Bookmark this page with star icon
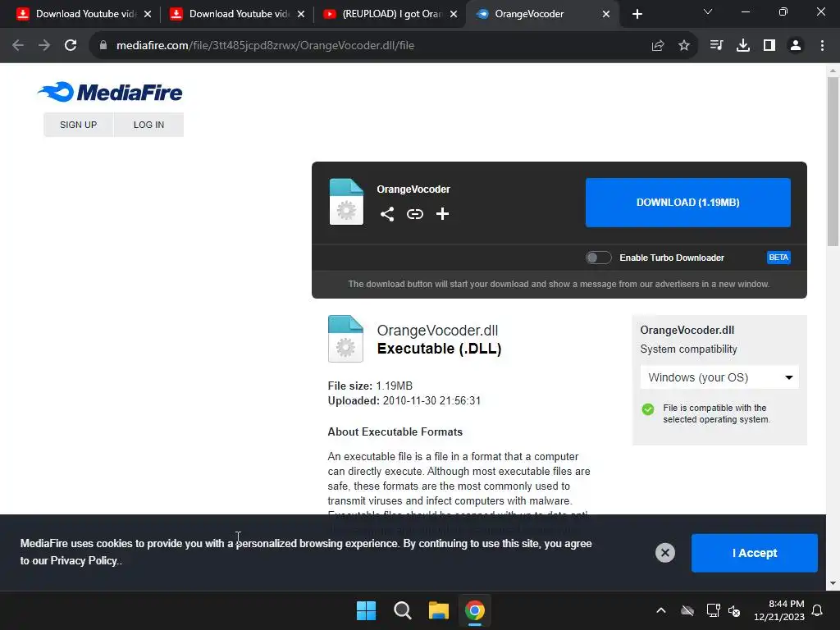The image size is (840, 630). pyautogui.click(x=684, y=46)
